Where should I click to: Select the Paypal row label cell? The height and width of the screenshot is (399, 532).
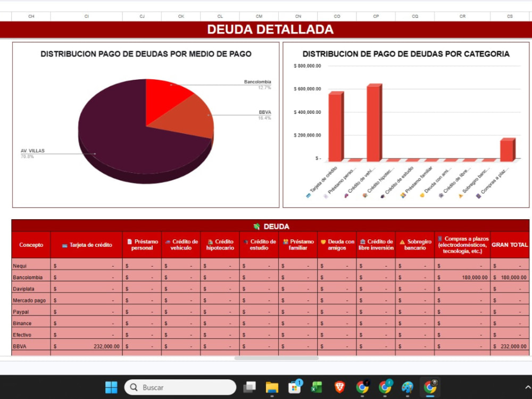coord(31,310)
